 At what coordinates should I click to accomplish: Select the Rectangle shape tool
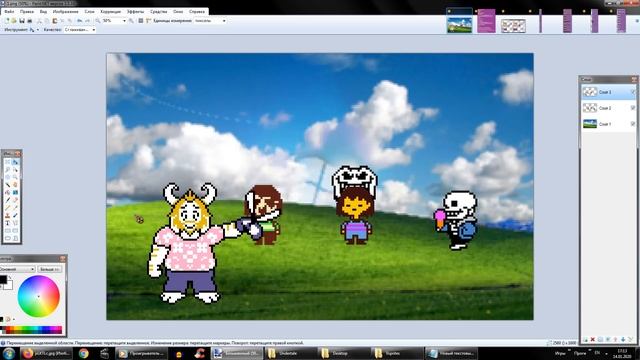point(7,230)
